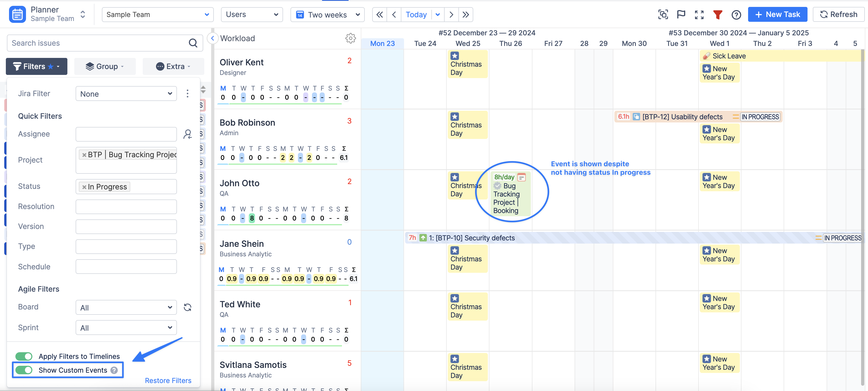Click the Search issues field
868x391 pixels.
point(98,43)
